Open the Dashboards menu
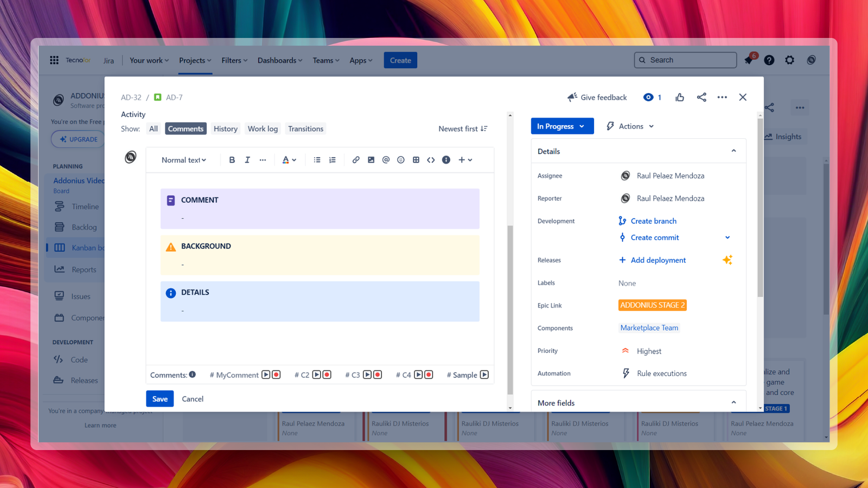The width and height of the screenshot is (868, 488). (280, 60)
